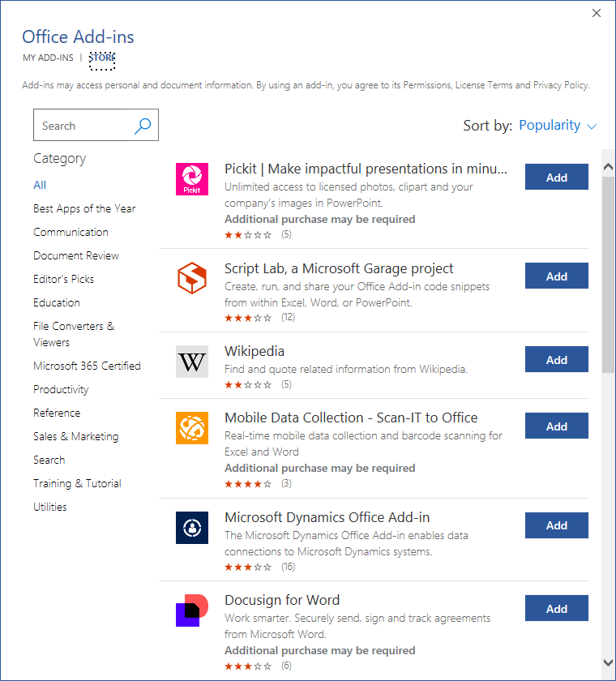Select the File Converters & Viewers category
Image resolution: width=616 pixels, height=681 pixels.
click(74, 334)
